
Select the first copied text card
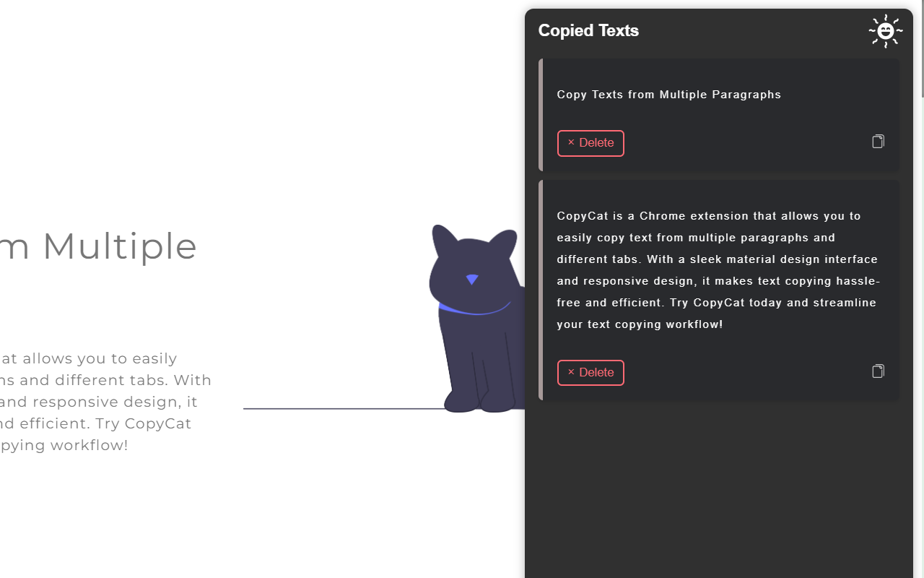point(720,114)
